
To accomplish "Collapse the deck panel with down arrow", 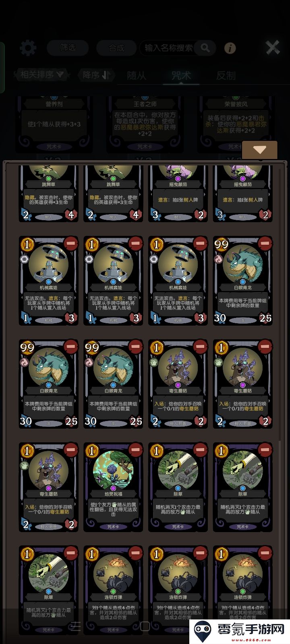I will click(x=260, y=150).
